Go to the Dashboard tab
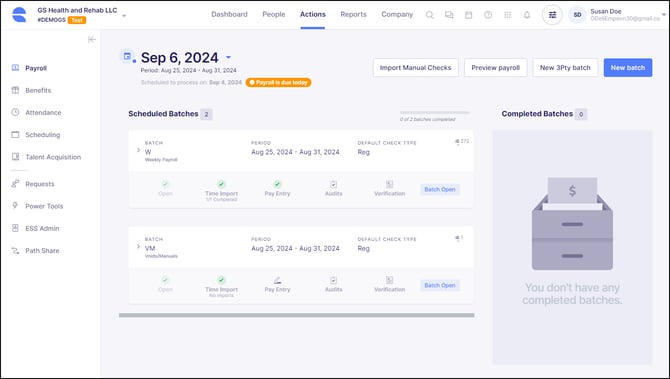This screenshot has height=379, width=670. (229, 14)
